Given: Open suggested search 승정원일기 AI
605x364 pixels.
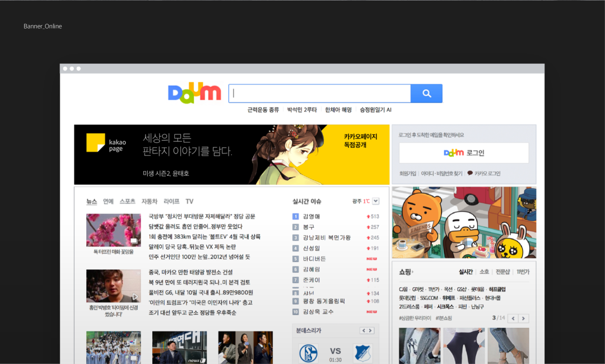Looking at the screenshot, I should click(375, 110).
